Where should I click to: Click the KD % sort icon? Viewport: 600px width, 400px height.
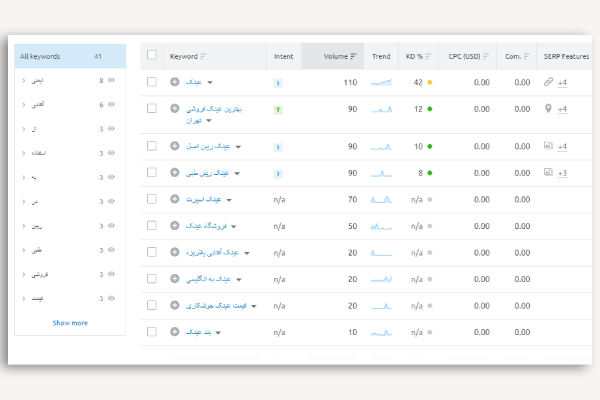[x=428, y=56]
